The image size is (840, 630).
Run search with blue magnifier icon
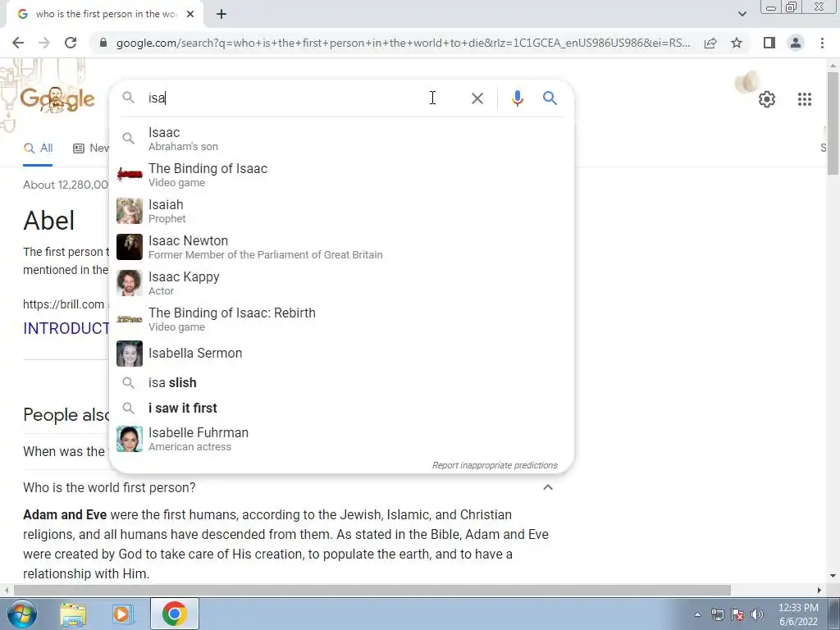point(550,98)
